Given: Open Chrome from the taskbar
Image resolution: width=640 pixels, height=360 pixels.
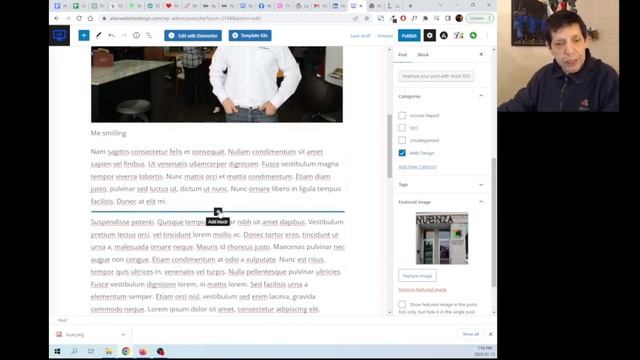Looking at the screenshot, I should (126, 351).
